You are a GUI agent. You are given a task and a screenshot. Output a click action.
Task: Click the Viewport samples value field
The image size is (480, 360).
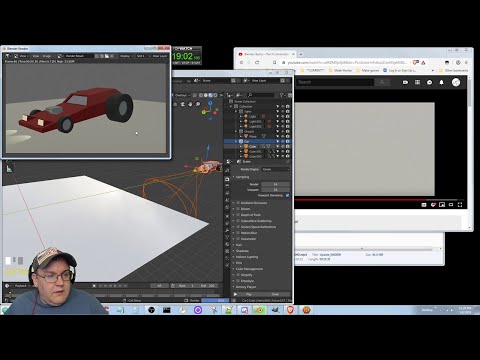[x=275, y=190]
